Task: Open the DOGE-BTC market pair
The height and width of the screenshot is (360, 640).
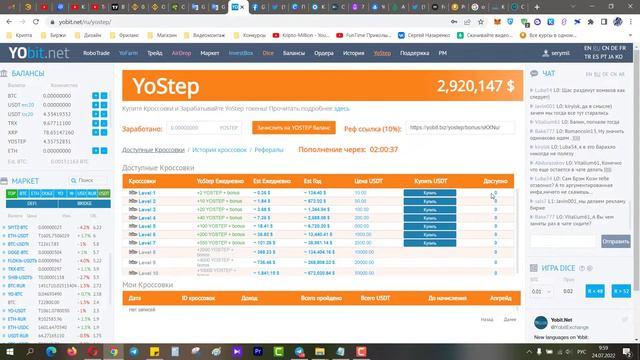Action: point(18,252)
